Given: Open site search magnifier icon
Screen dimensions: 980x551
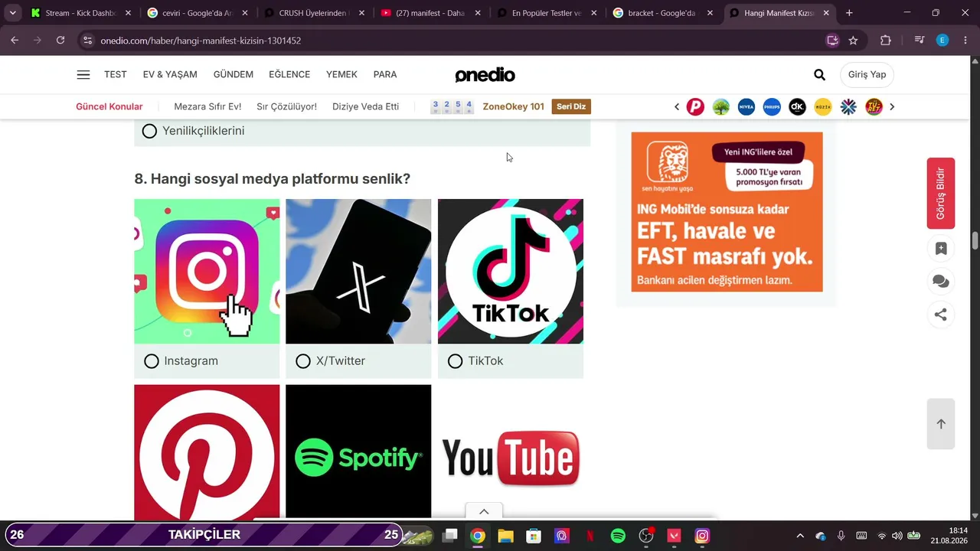Looking at the screenshot, I should [x=819, y=74].
